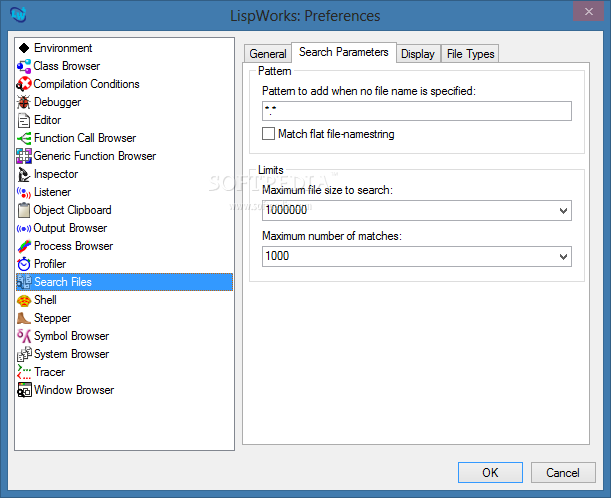Choose the Profiler label
Image resolution: width=611 pixels, height=498 pixels.
[50, 264]
